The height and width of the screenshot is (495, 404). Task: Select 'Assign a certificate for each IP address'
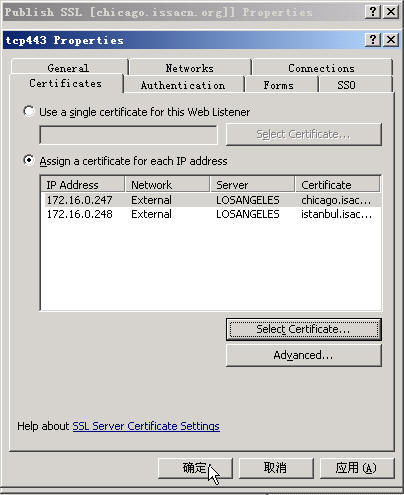pyautogui.click(x=29, y=161)
